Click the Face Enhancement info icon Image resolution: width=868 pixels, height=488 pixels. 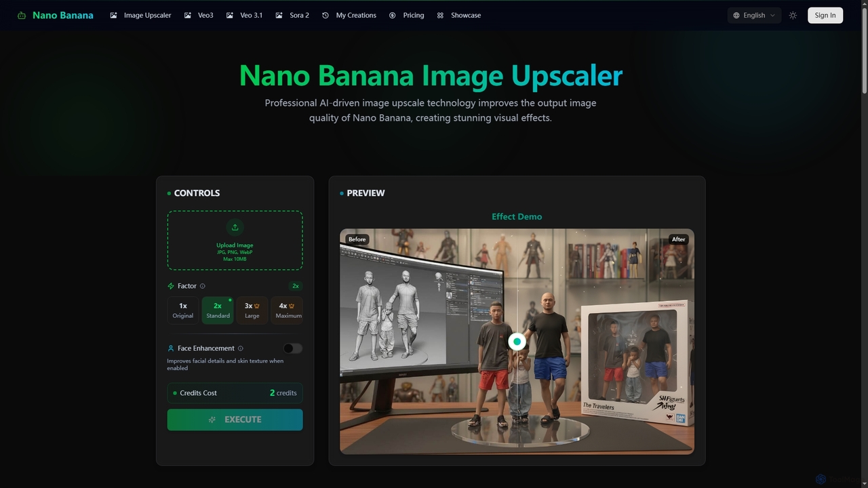pos(241,348)
